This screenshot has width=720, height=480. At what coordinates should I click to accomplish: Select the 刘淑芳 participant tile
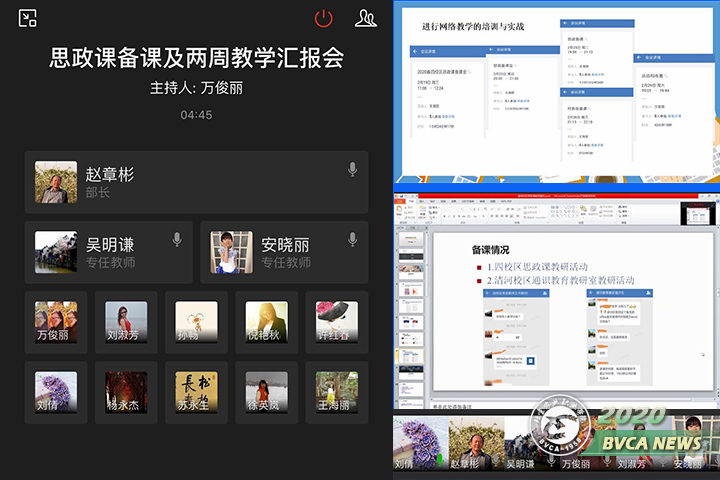coord(126,322)
